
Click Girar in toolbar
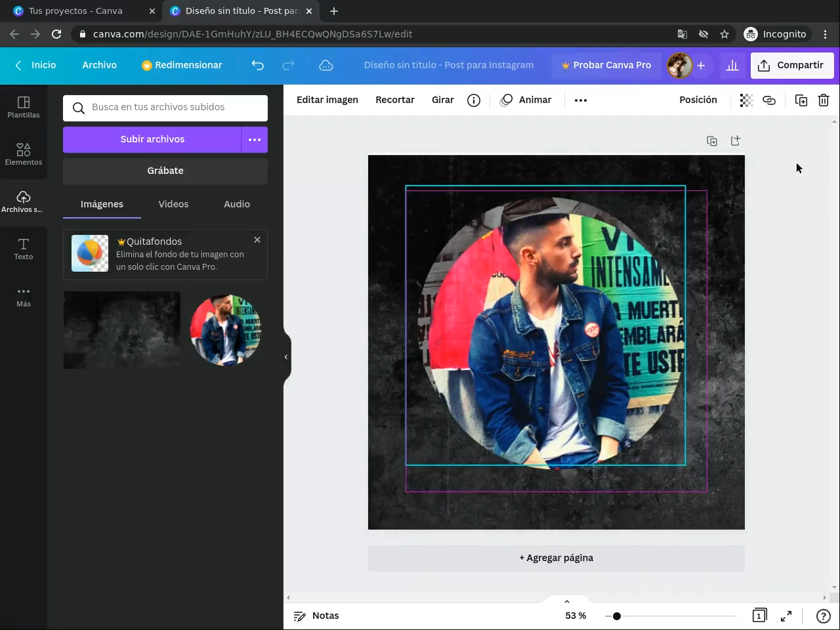coord(443,100)
